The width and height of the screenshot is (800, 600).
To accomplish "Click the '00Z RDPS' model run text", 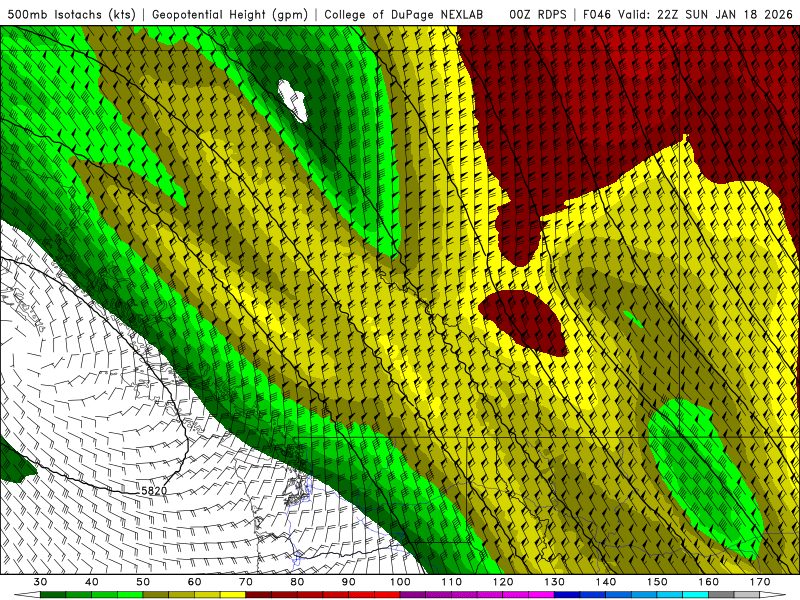I will coord(537,15).
